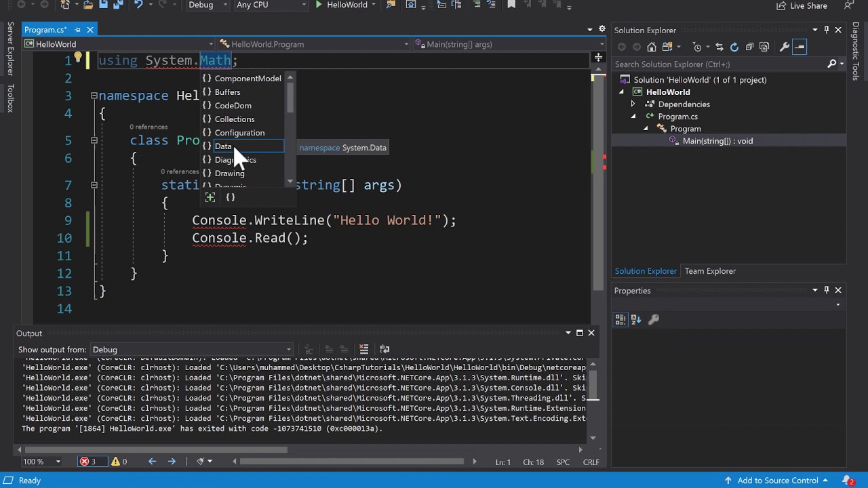Toggle auto-hide pin on Solution Explorer
The height and width of the screenshot is (488, 868).
click(826, 30)
